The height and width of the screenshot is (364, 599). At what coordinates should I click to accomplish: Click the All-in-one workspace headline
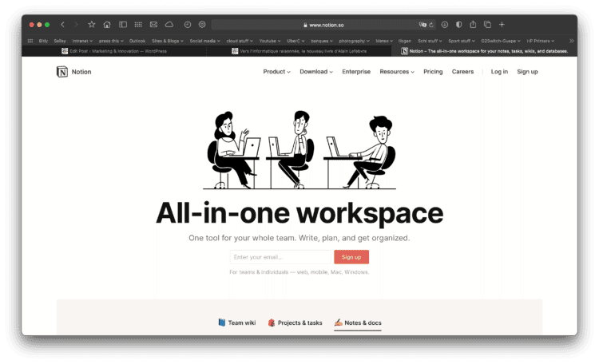[299, 213]
